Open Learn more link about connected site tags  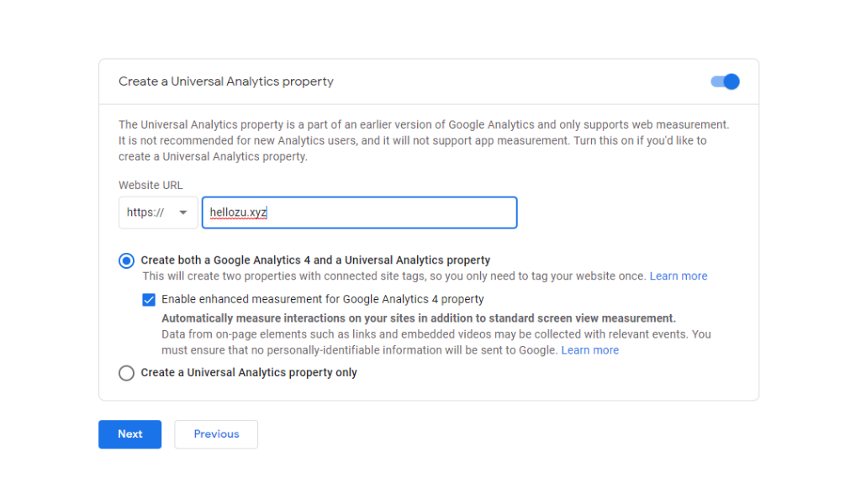point(678,276)
